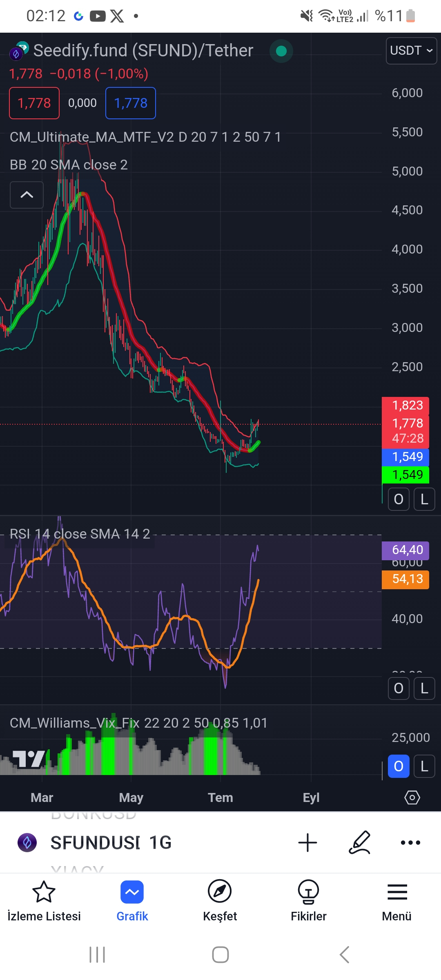Tap the red 1,823 price label
Screen dimensions: 441x980
pyautogui.click(x=405, y=405)
